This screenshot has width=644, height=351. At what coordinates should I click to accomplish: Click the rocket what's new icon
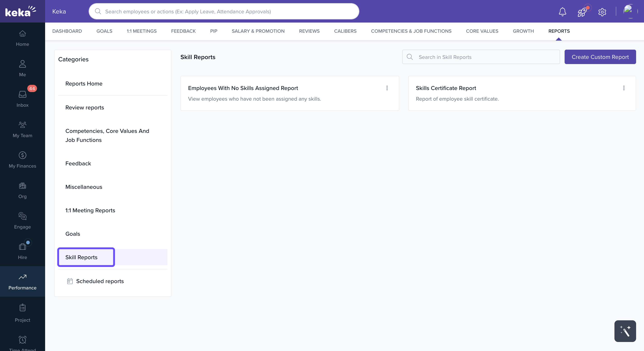point(582,12)
